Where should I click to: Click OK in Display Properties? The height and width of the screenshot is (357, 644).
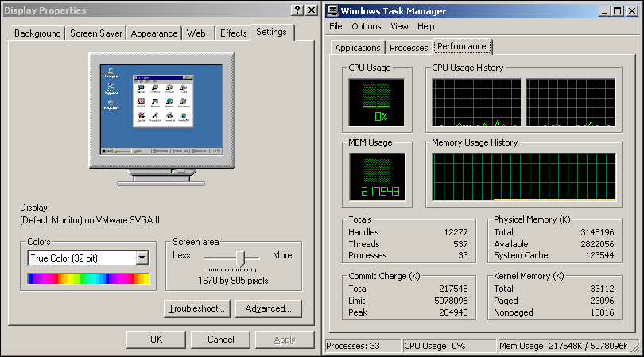tap(156, 340)
